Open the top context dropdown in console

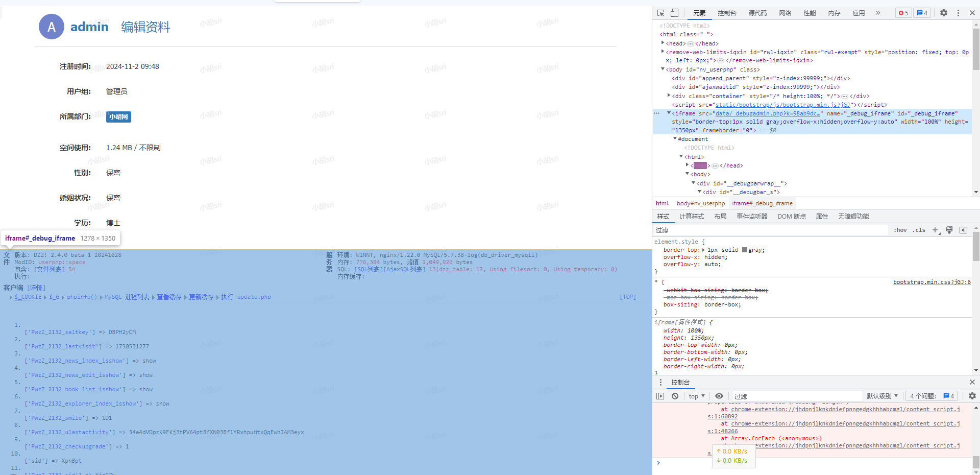pos(696,396)
